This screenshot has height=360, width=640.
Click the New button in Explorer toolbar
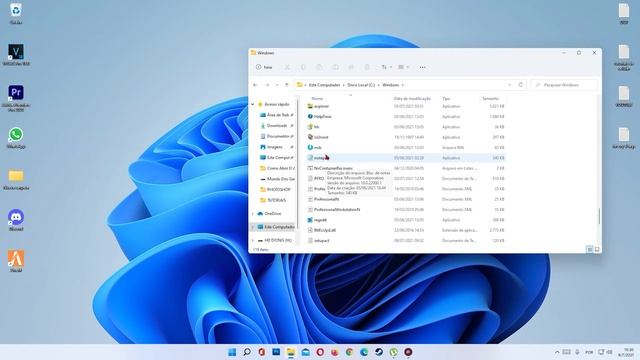(264, 67)
